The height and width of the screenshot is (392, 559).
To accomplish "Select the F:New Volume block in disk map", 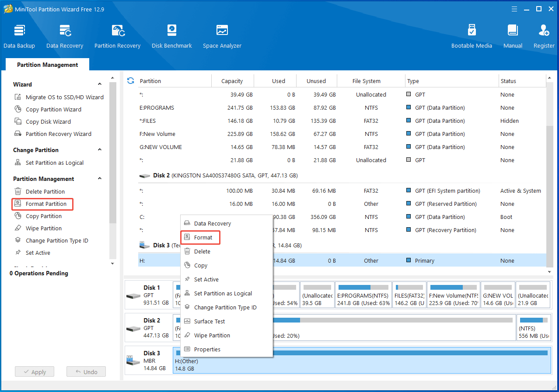I will coord(453,295).
